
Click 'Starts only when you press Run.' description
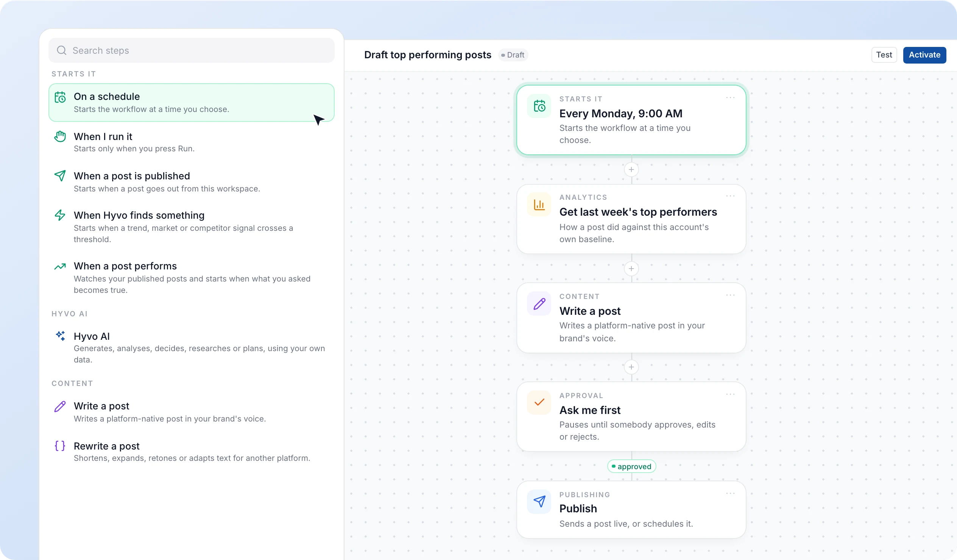134,149
